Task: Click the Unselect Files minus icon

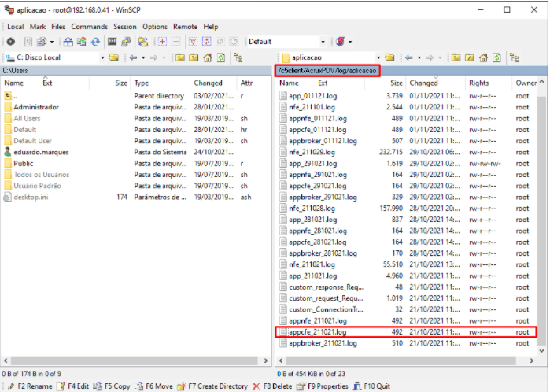Action: point(176,42)
